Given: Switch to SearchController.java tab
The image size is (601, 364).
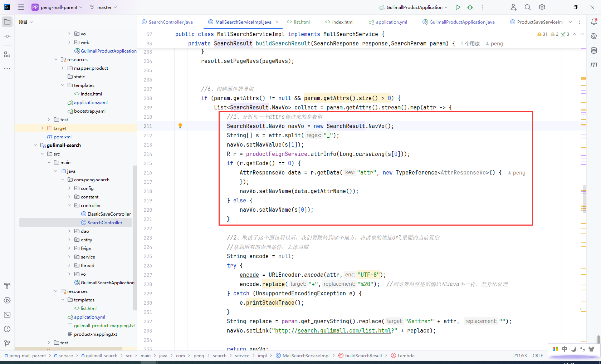Looking at the screenshot, I should tap(167, 22).
